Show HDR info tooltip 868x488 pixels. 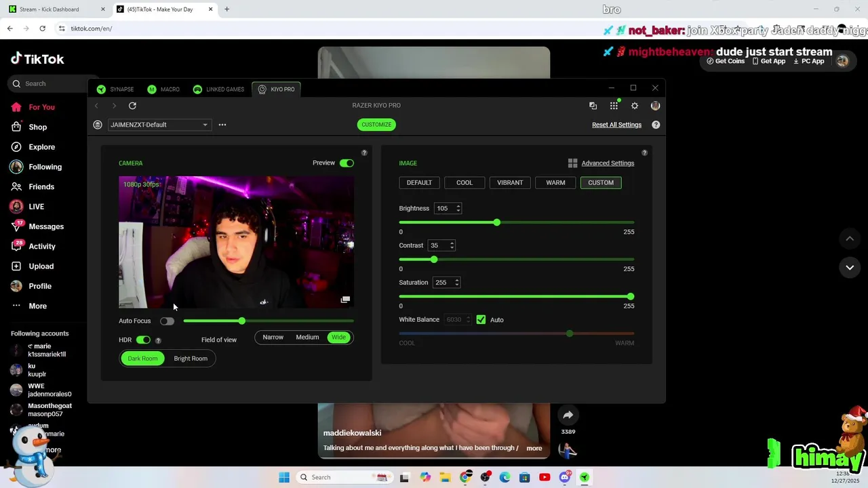point(158,340)
